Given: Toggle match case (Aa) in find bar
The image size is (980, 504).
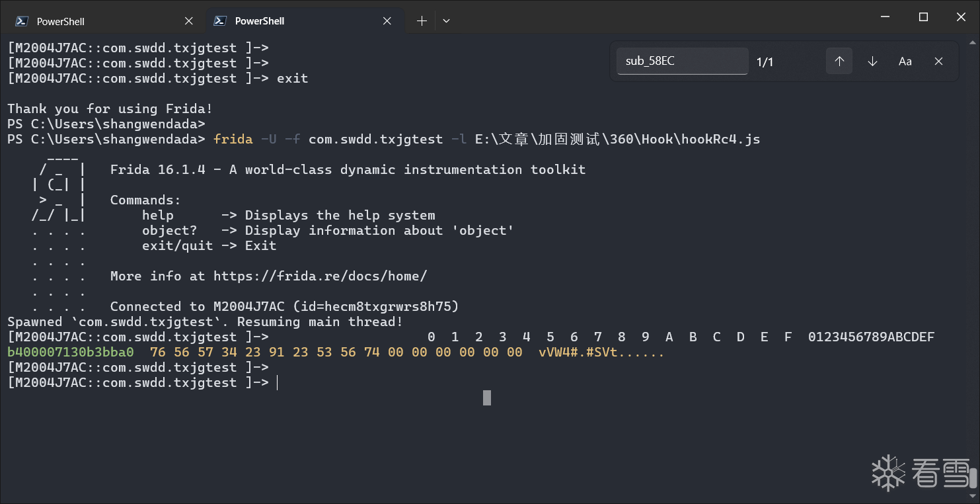Looking at the screenshot, I should [x=905, y=62].
